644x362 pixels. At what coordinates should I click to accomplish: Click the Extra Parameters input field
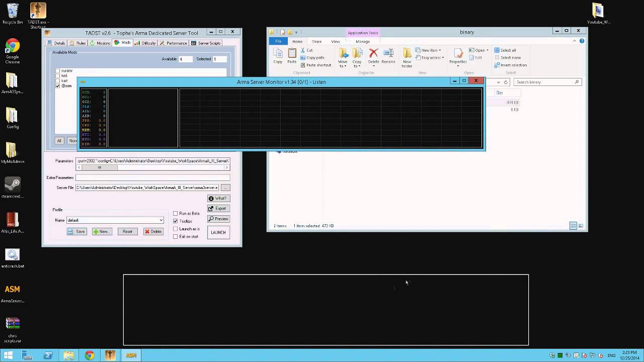(153, 177)
